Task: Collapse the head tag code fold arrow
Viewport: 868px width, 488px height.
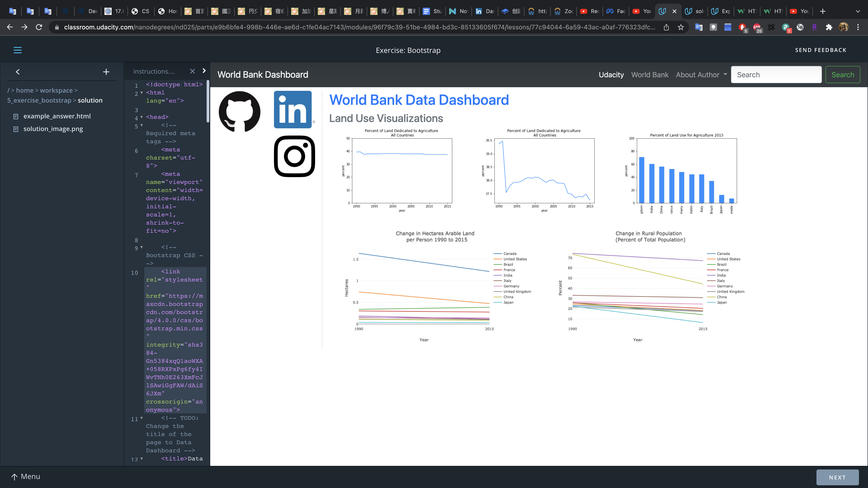Action: tap(142, 117)
